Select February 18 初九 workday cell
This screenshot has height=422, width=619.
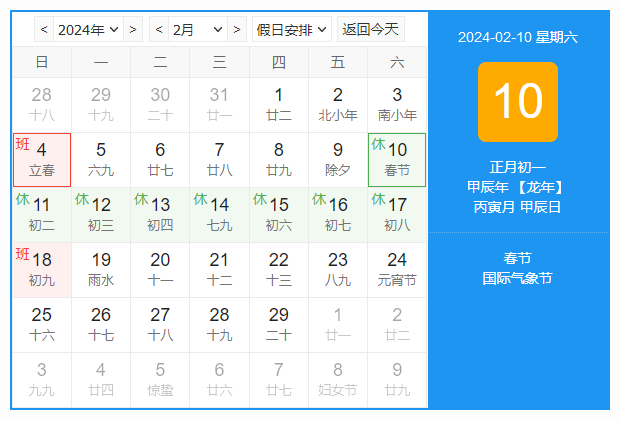tap(42, 270)
